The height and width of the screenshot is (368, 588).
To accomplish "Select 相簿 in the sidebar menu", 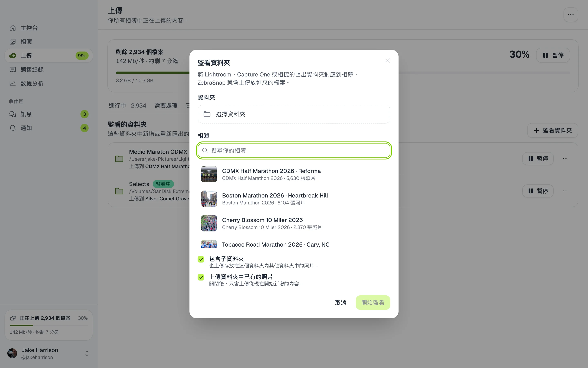I will (49, 42).
